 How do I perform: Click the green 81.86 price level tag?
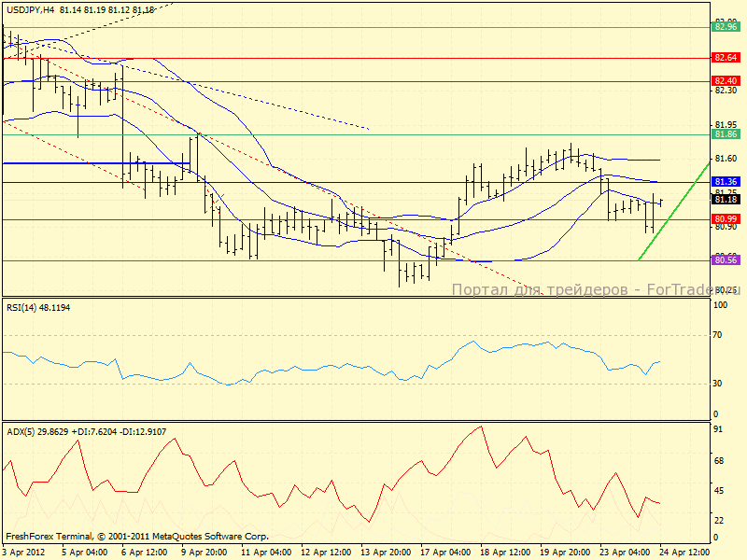click(x=726, y=134)
